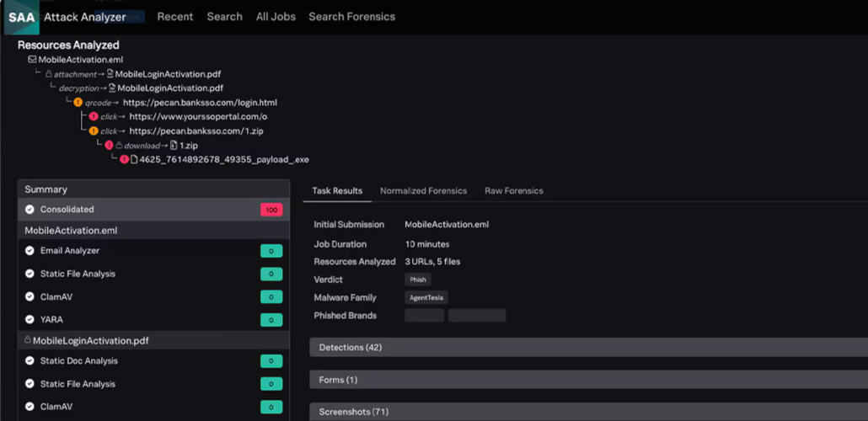Click the 3 URLs, 5 files value
The height and width of the screenshot is (421, 868).
pos(432,262)
